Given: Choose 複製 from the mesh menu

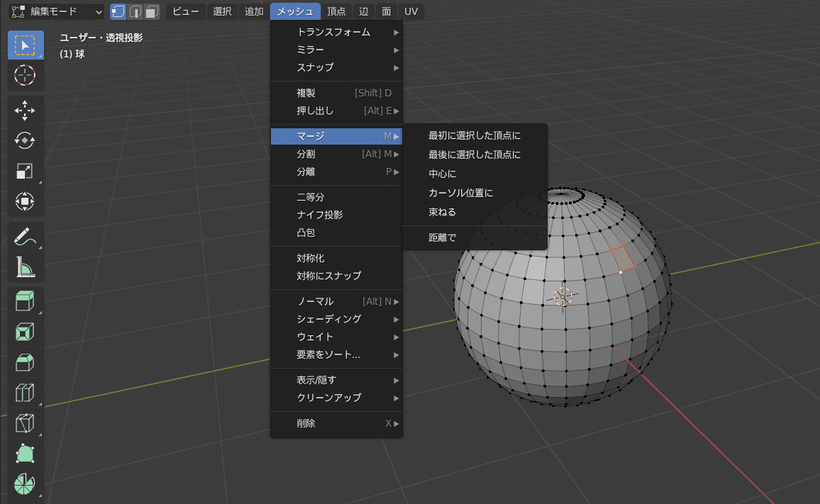Looking at the screenshot, I should click(336, 93).
